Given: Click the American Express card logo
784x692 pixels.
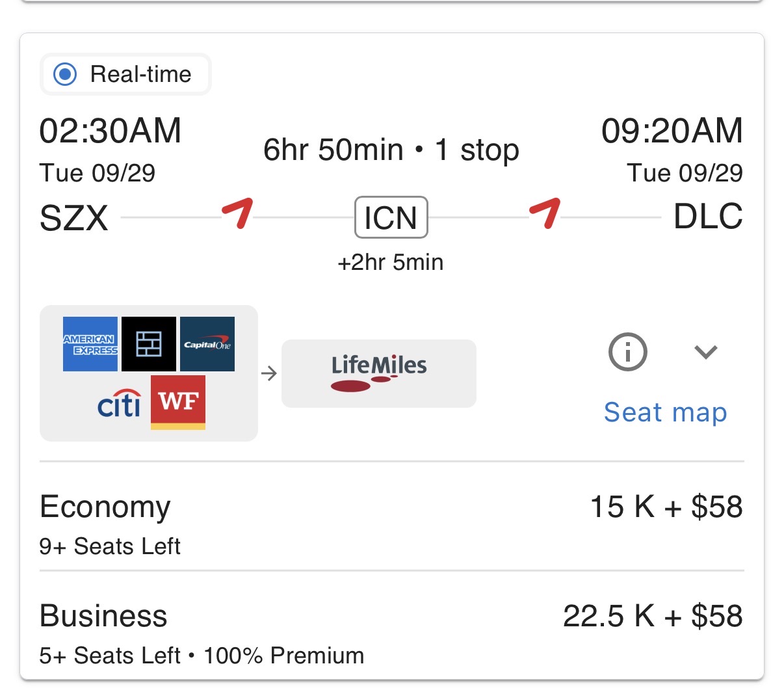Looking at the screenshot, I should click(90, 344).
